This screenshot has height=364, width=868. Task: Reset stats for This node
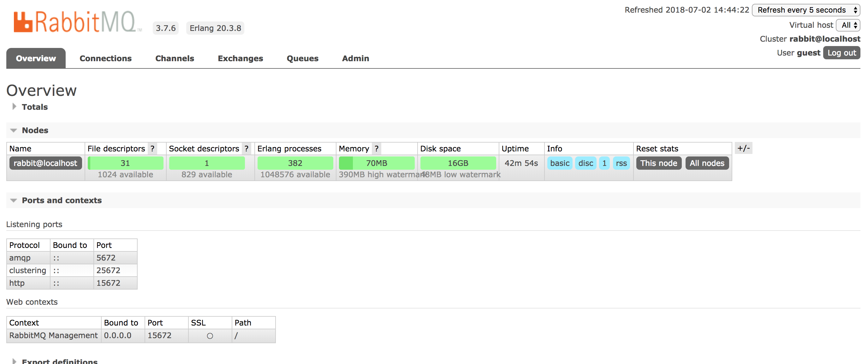[658, 163]
